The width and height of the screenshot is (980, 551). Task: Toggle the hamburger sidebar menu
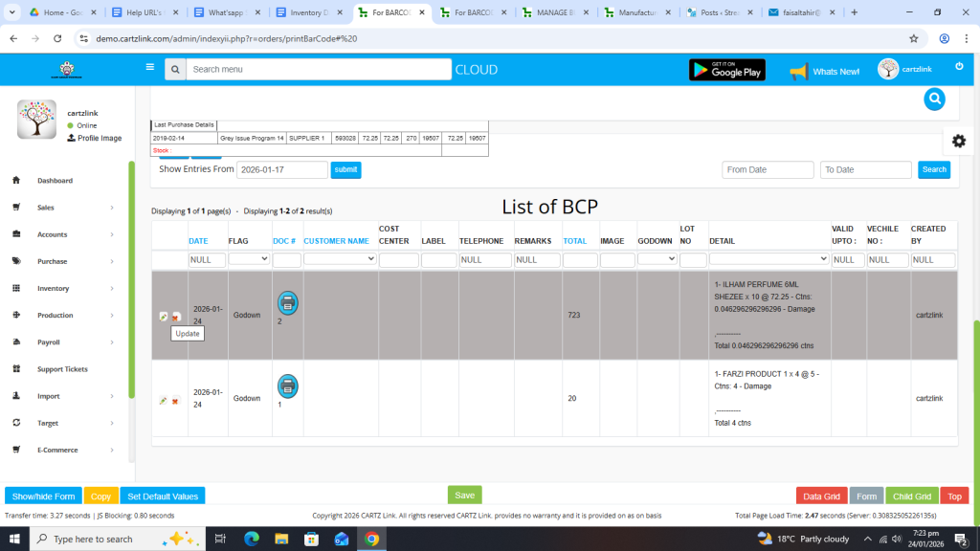pos(149,68)
